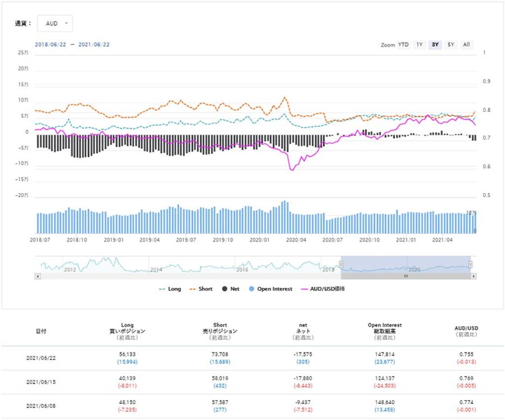
Task: Grab the navigator right range handle
Action: point(470,265)
